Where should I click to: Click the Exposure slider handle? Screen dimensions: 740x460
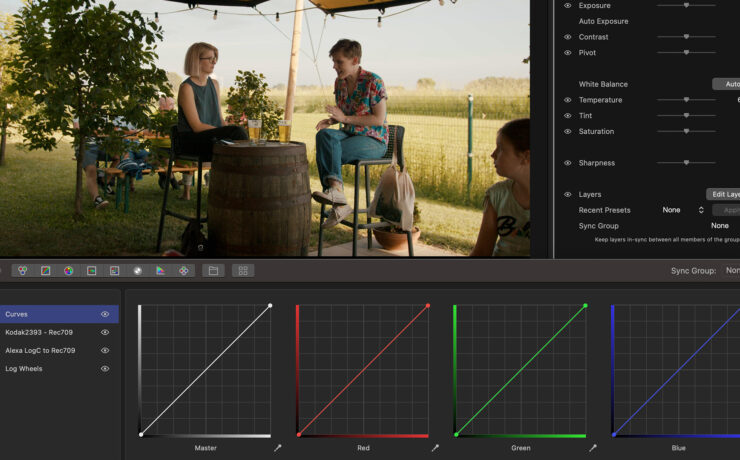pyautogui.click(x=686, y=5)
